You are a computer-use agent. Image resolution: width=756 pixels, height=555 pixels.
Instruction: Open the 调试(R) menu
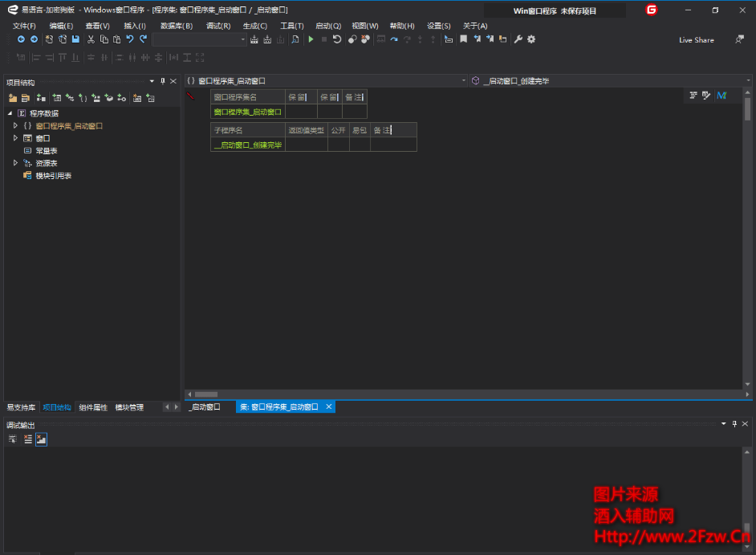pos(217,26)
